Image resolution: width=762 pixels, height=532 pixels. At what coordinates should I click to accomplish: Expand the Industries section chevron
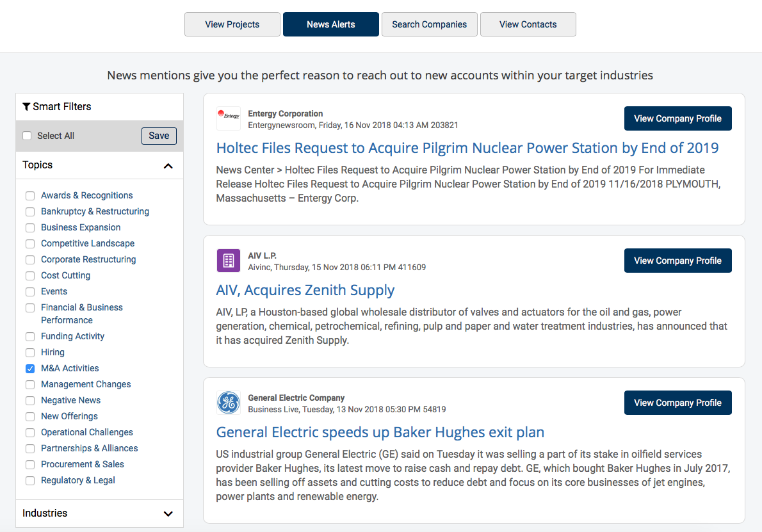[x=168, y=514]
